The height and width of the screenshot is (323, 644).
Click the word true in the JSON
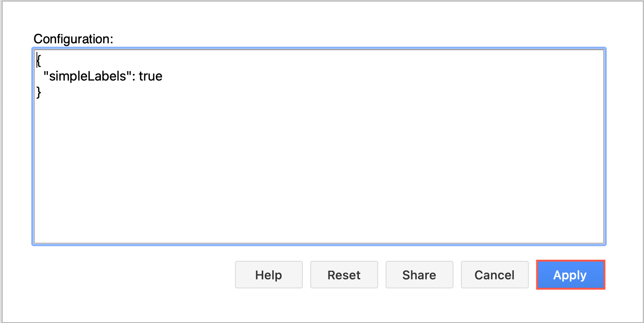pyautogui.click(x=150, y=76)
